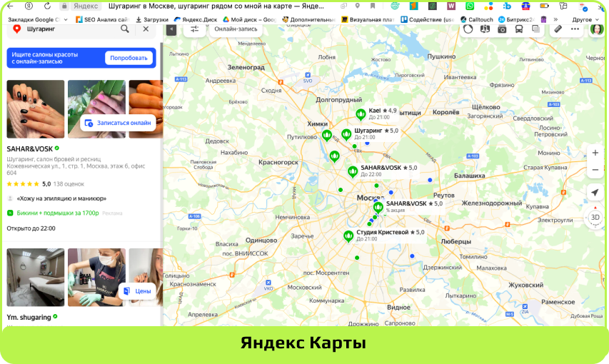Open the 138 оценок rating count
609x364 pixels.
point(69,184)
